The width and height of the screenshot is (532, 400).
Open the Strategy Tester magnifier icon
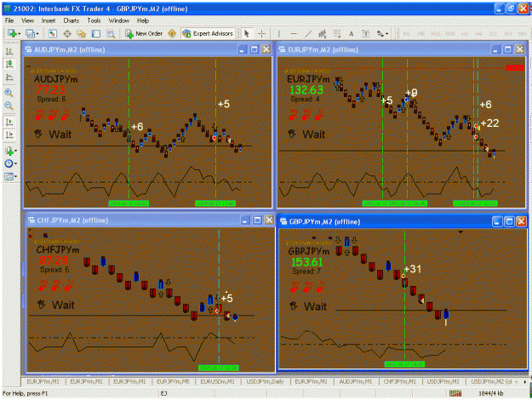[111, 33]
